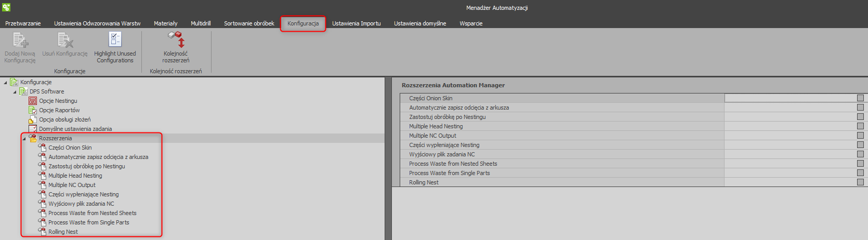868x240 pixels.
Task: Collapse the root Konfiguracje node
Action: click(x=5, y=83)
